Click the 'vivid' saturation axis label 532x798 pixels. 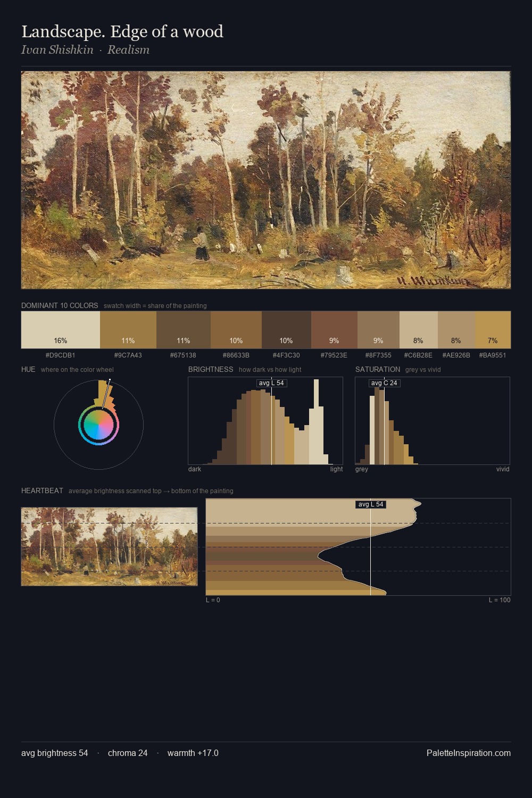point(503,469)
